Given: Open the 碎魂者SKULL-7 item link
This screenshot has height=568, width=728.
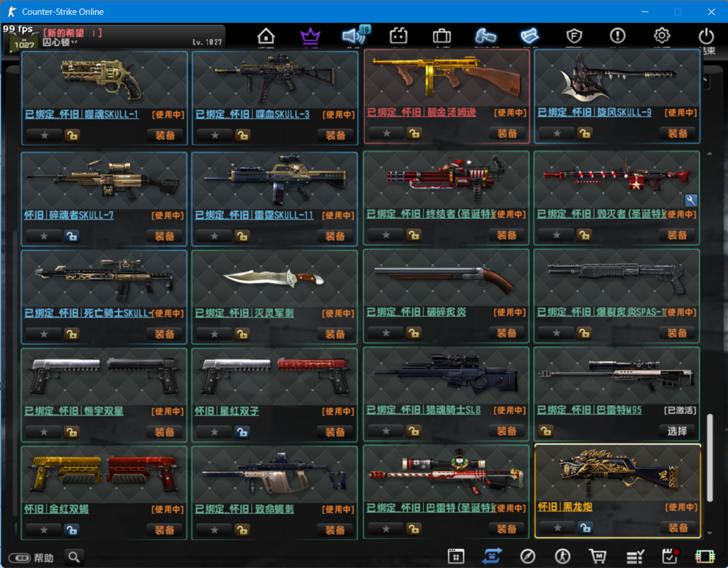Looking at the screenshot, I should click(x=69, y=215).
